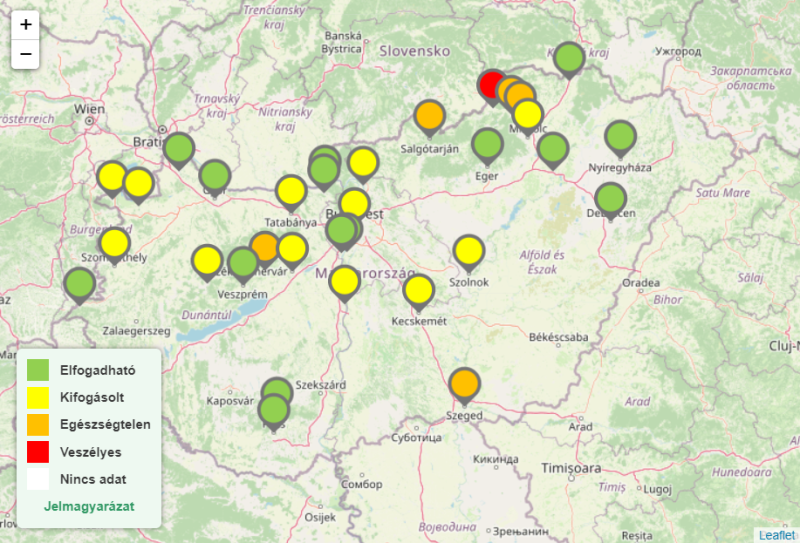
Task: Select the green marker near Bratislava
Action: 179,150
